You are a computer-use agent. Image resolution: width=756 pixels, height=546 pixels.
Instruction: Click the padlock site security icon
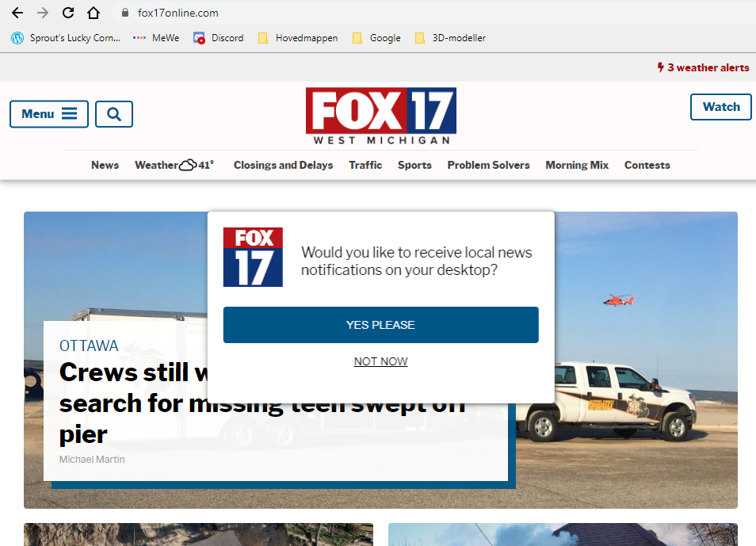pyautogui.click(x=125, y=13)
